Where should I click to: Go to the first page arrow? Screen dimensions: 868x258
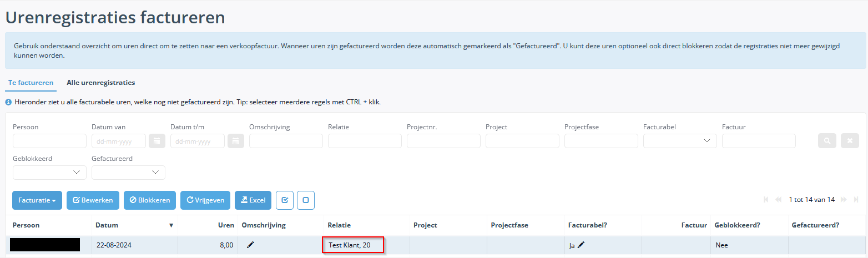coord(766,200)
